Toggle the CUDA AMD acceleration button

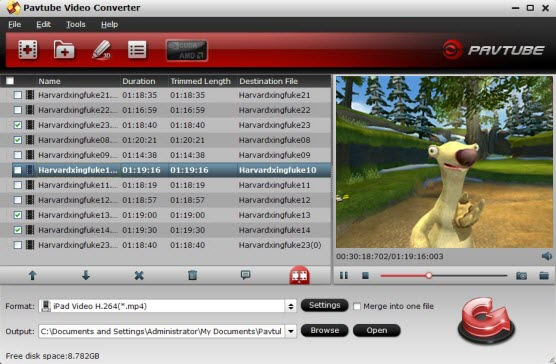click(x=187, y=50)
